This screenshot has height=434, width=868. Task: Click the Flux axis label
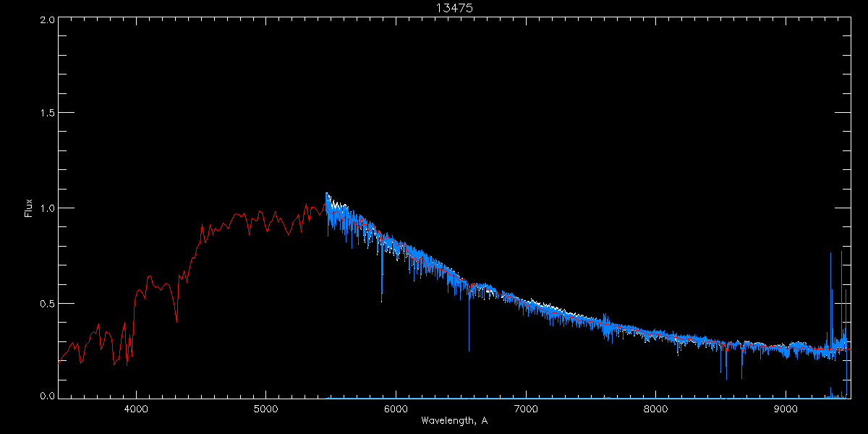[x=29, y=208]
